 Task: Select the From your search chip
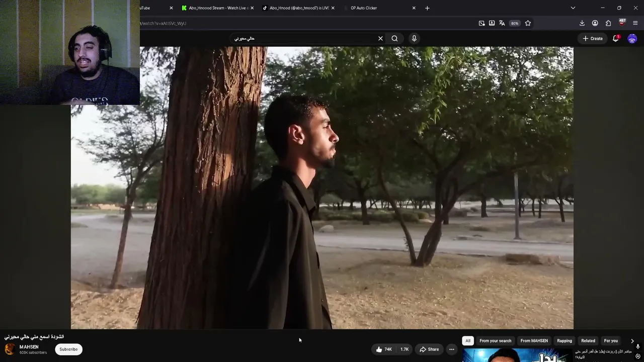point(496,341)
